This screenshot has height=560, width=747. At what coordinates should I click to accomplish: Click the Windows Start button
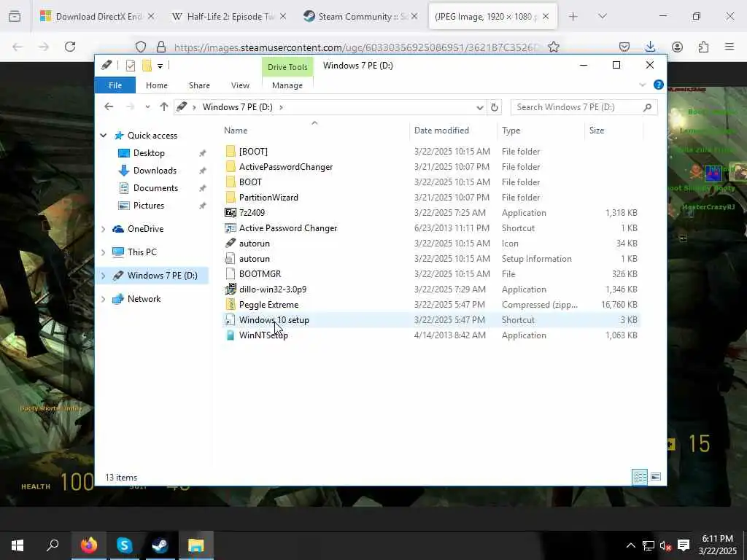click(18, 545)
